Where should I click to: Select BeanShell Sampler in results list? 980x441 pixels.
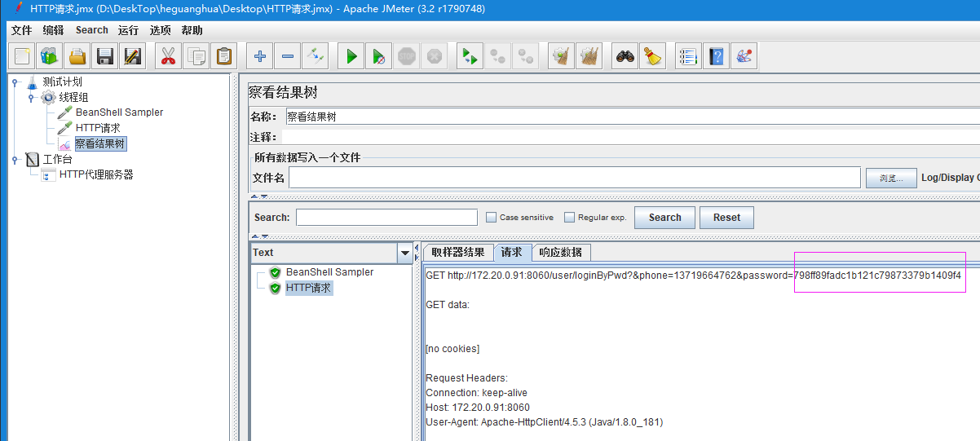tap(329, 272)
